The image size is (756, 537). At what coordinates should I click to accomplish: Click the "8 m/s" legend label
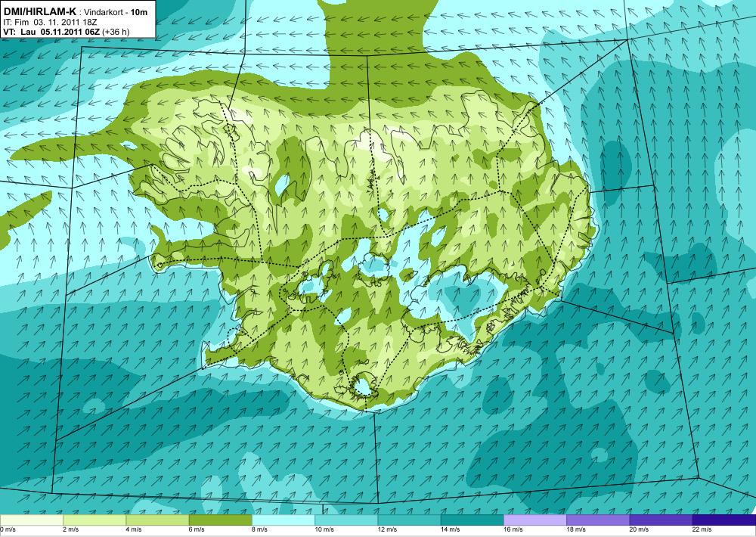[x=260, y=529]
